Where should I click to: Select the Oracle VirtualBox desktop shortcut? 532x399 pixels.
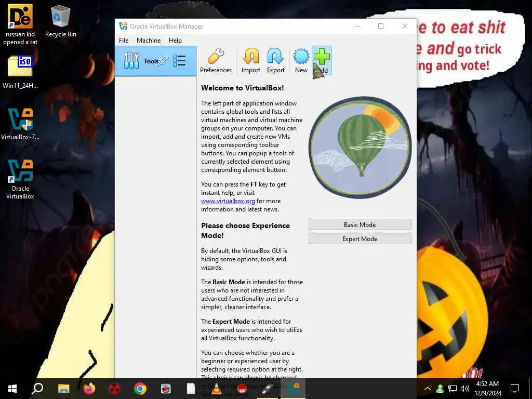[20, 179]
